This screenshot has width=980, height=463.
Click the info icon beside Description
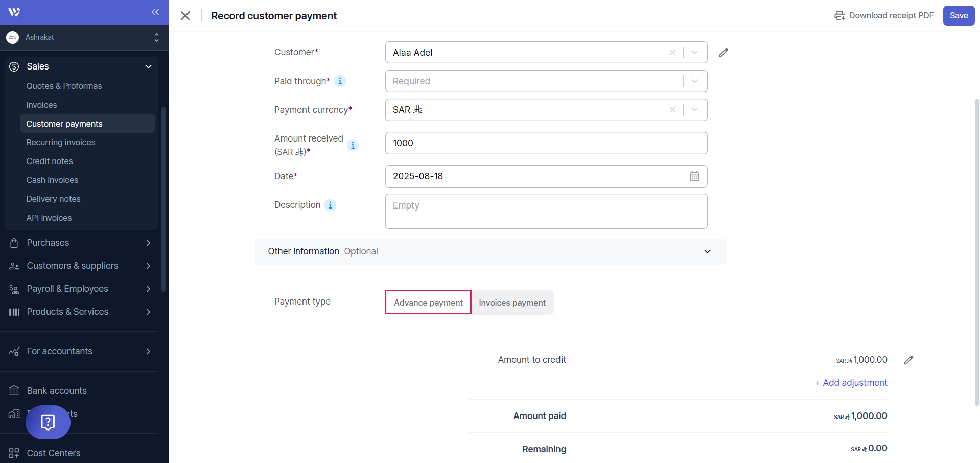coord(330,205)
